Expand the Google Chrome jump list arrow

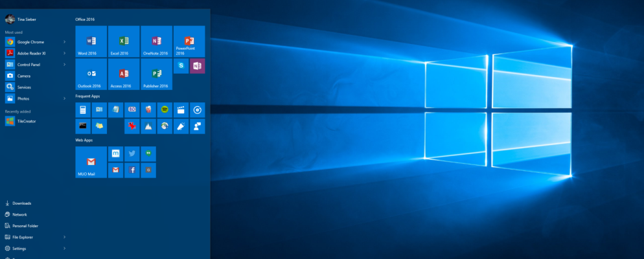click(65, 42)
